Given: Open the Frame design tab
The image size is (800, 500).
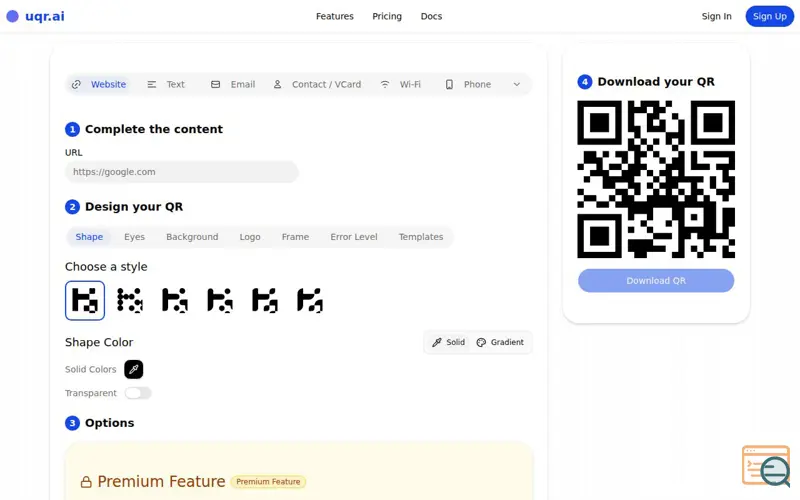Looking at the screenshot, I should coord(295,237).
